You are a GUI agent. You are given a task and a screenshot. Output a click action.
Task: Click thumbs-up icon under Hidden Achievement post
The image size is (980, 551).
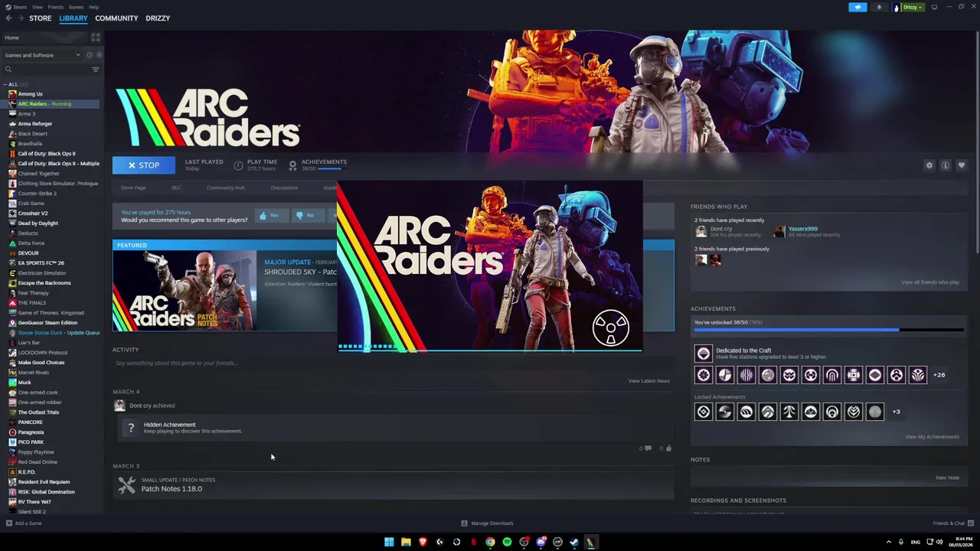[x=668, y=448]
